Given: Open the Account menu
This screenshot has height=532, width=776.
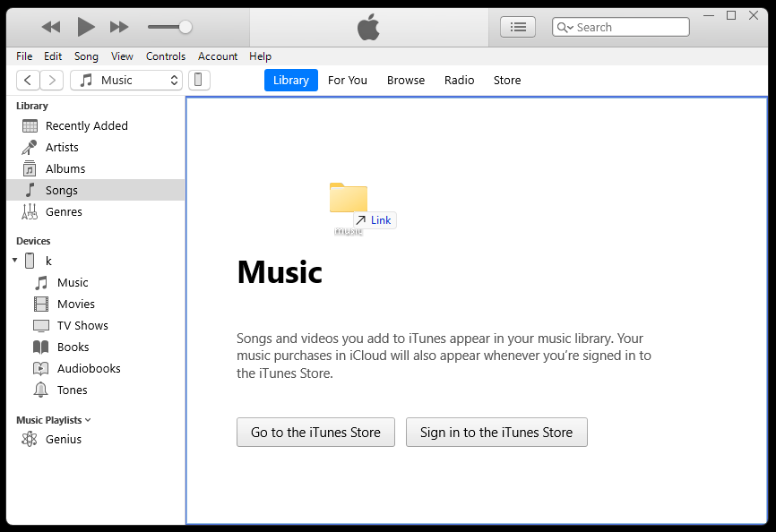Looking at the screenshot, I should [x=218, y=56].
